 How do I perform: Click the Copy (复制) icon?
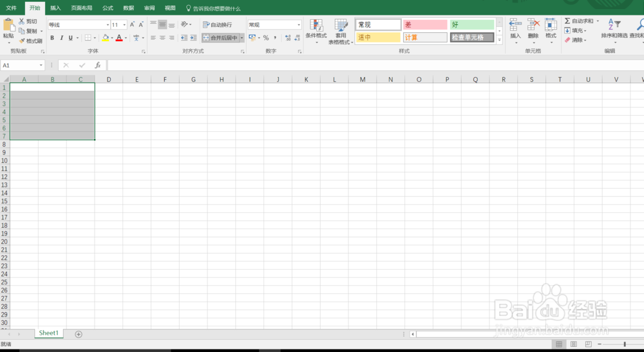22,31
